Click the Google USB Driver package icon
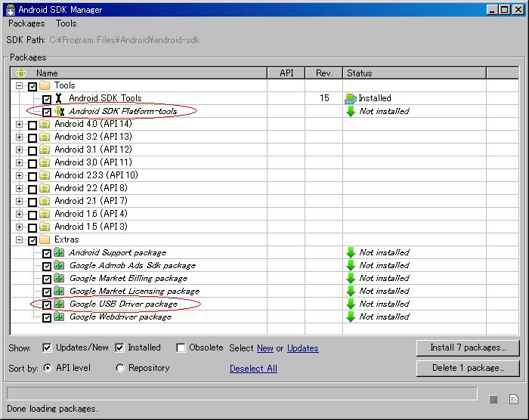The width and height of the screenshot is (529, 420). 59,304
